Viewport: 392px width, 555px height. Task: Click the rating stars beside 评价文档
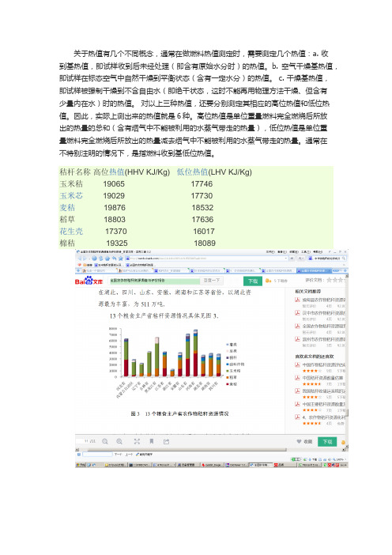coord(334,280)
